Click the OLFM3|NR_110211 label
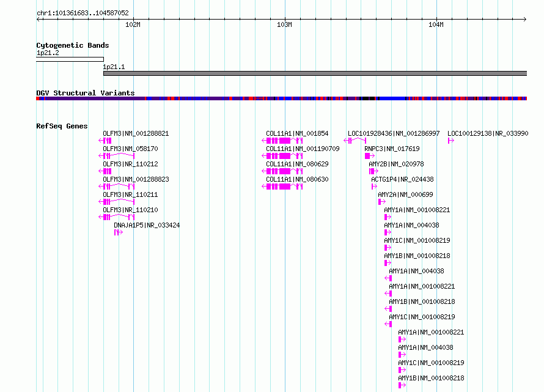Screen dimensions: 544x392 130,194
